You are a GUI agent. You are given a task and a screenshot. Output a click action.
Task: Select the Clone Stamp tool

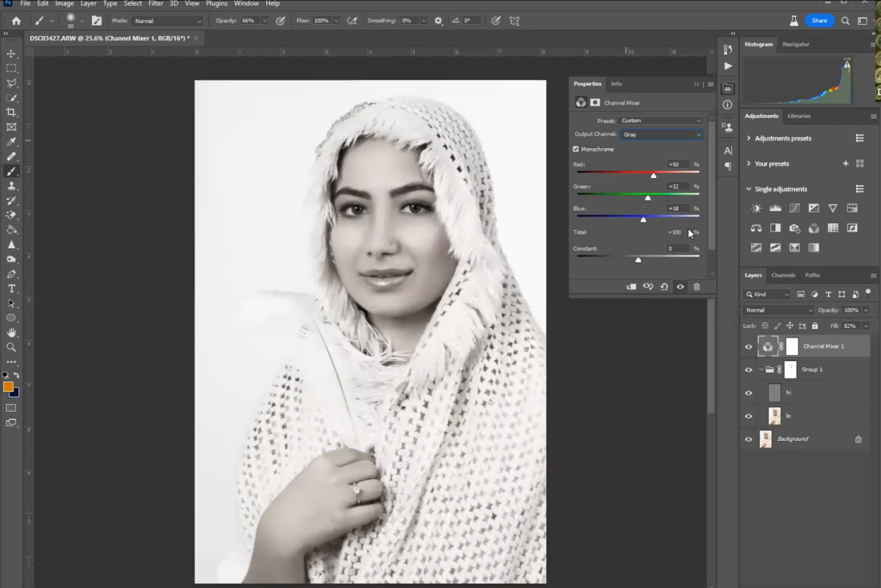(12, 186)
